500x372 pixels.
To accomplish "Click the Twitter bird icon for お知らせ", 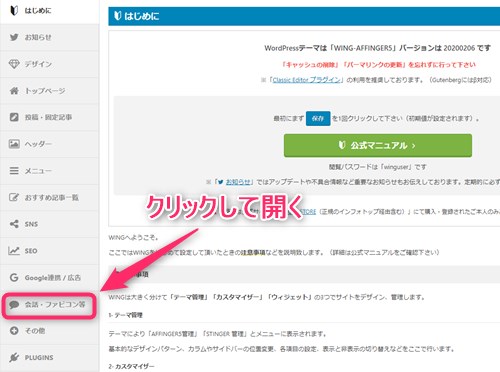I will (14, 37).
